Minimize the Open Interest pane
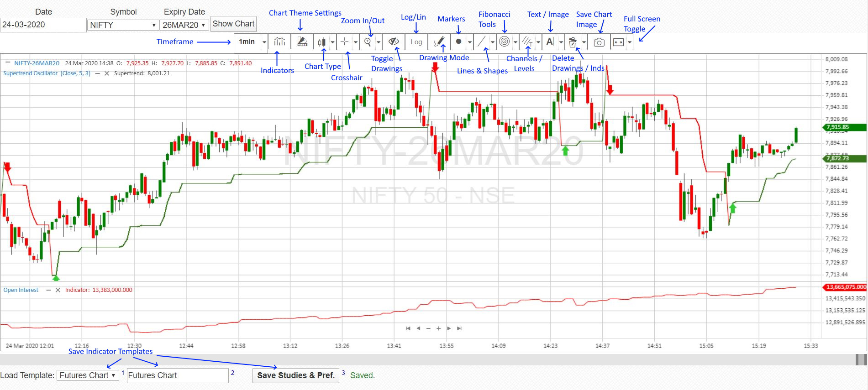 pos(48,290)
